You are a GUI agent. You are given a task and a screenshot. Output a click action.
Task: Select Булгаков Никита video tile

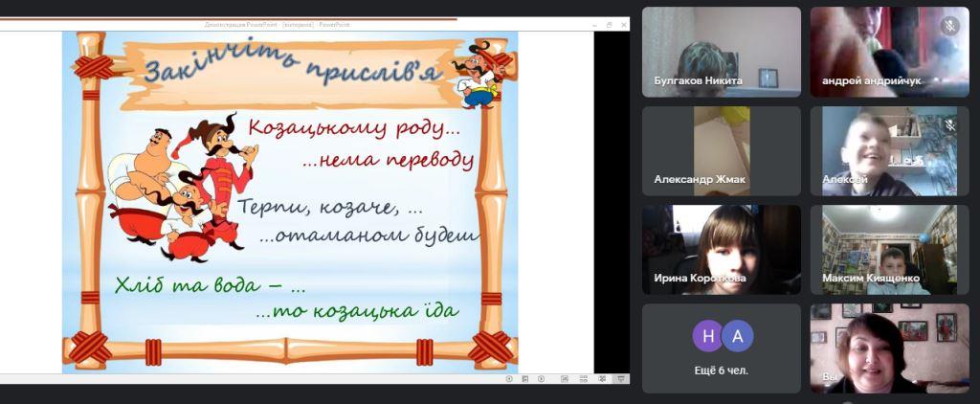(x=722, y=52)
